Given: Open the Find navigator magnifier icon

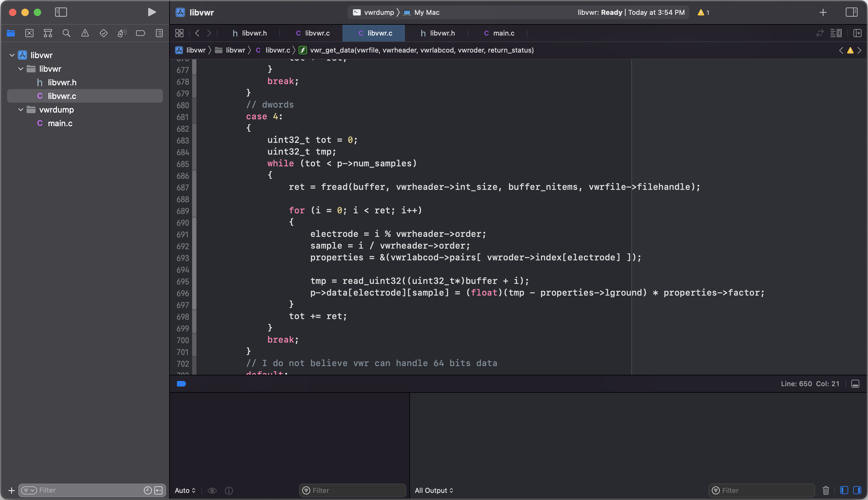Looking at the screenshot, I should [66, 33].
